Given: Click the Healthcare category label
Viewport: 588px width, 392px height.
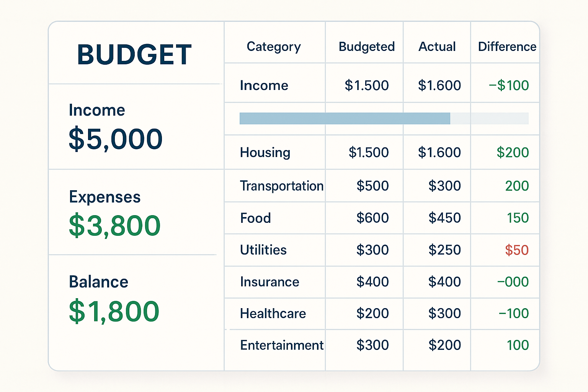Looking at the screenshot, I should (273, 314).
